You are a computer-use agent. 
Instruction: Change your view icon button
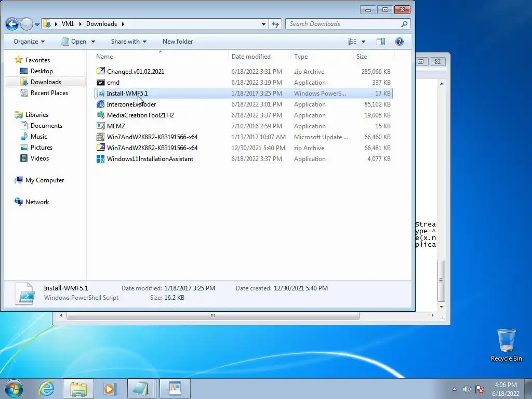pyautogui.click(x=352, y=42)
